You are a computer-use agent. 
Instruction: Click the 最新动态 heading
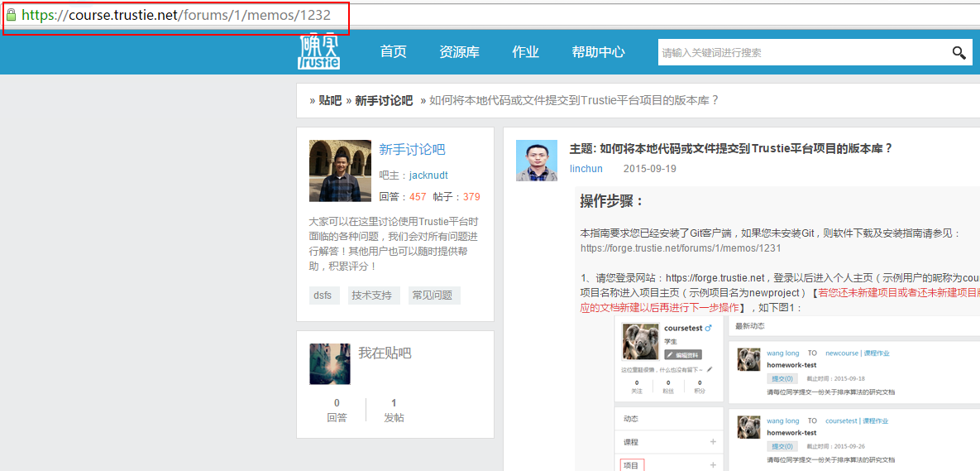pos(750,326)
